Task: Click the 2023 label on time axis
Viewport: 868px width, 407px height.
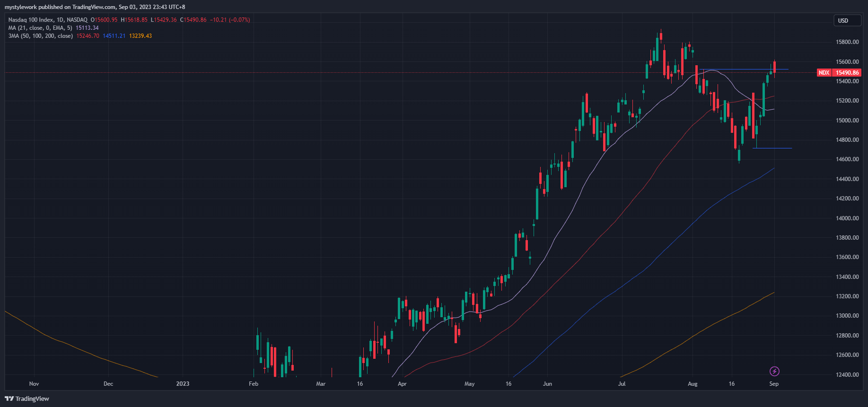Action: [183, 384]
